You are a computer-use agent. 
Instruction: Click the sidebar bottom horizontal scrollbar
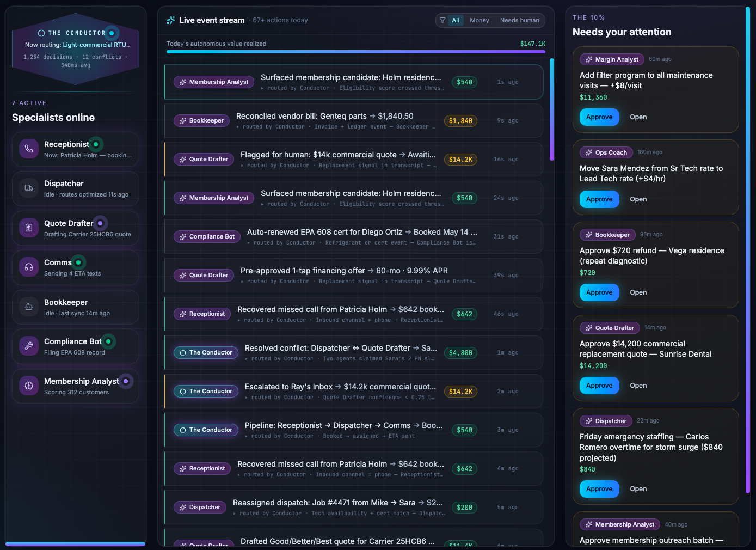(76, 544)
